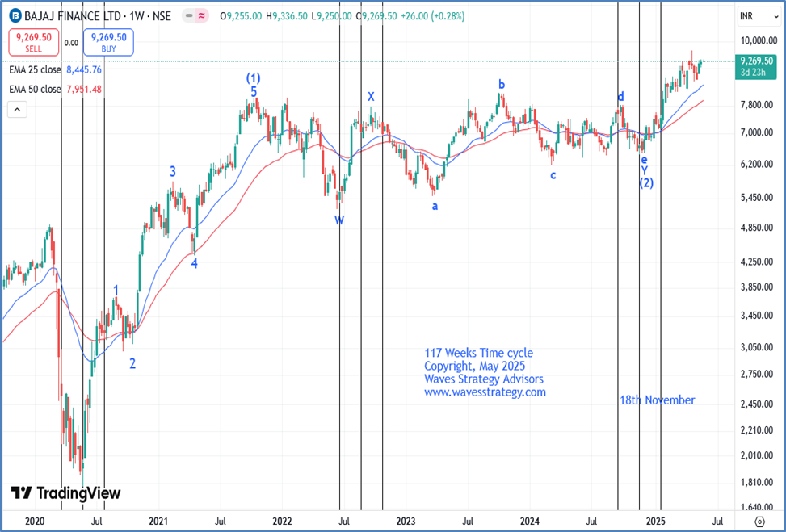
Task: Open the INR currency dropdown
Action: tap(759, 16)
